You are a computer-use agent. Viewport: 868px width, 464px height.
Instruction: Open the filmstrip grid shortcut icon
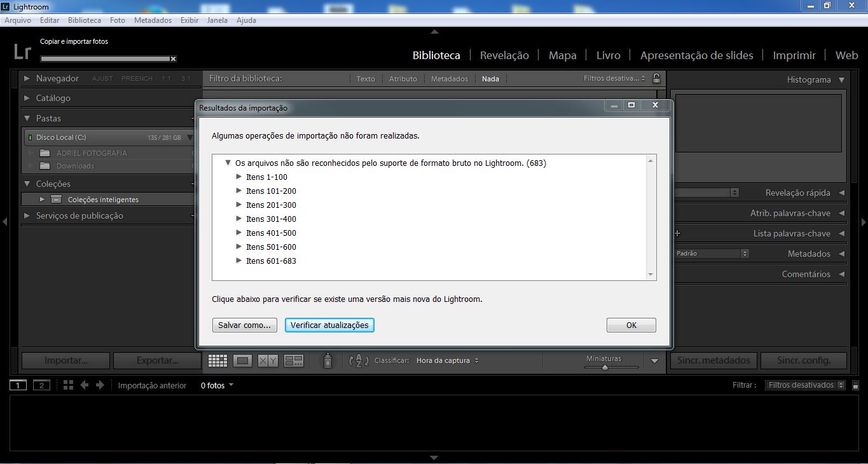(x=68, y=385)
